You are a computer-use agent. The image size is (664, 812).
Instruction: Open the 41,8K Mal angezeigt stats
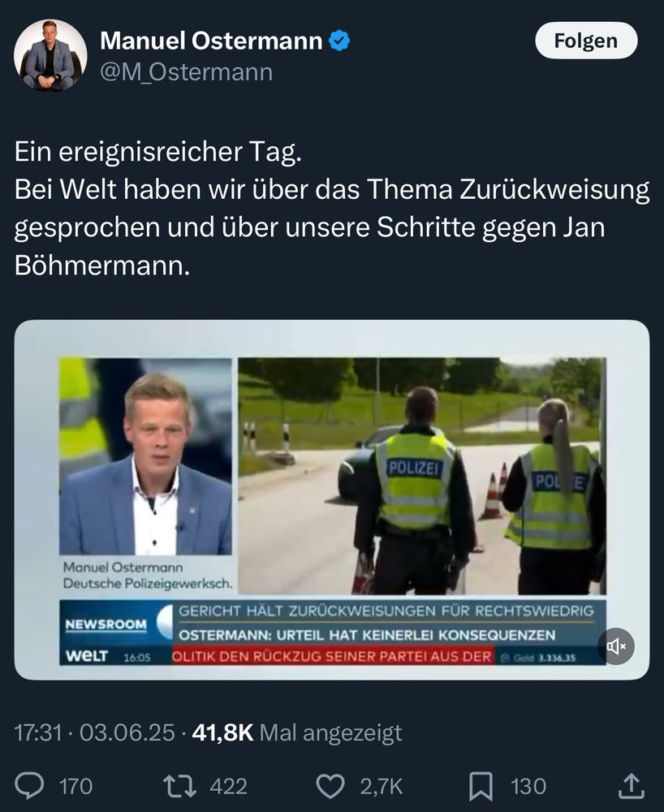point(297,732)
